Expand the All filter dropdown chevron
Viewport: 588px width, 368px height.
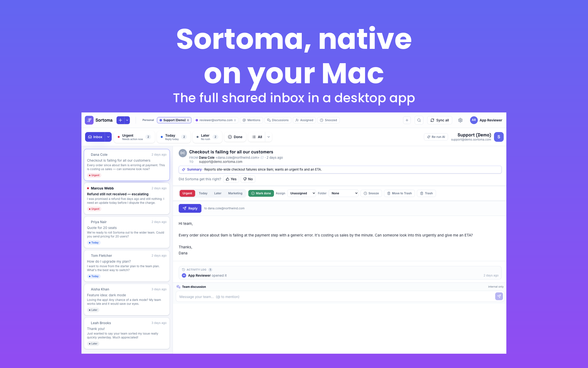[269, 137]
